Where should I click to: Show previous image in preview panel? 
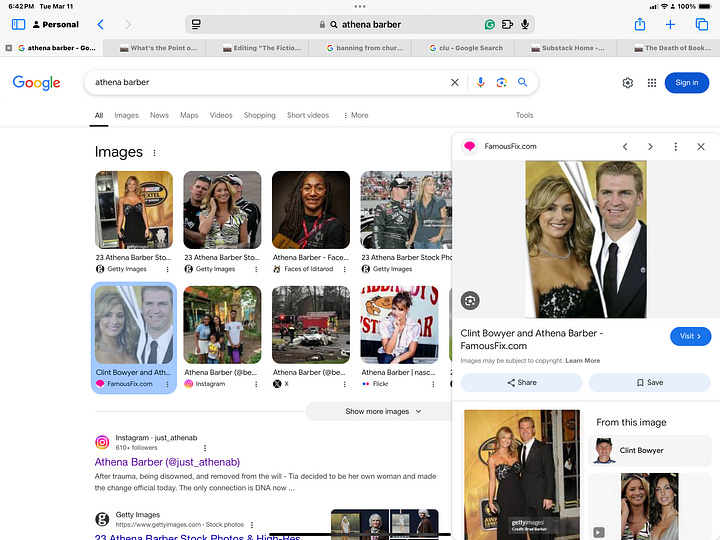[625, 146]
